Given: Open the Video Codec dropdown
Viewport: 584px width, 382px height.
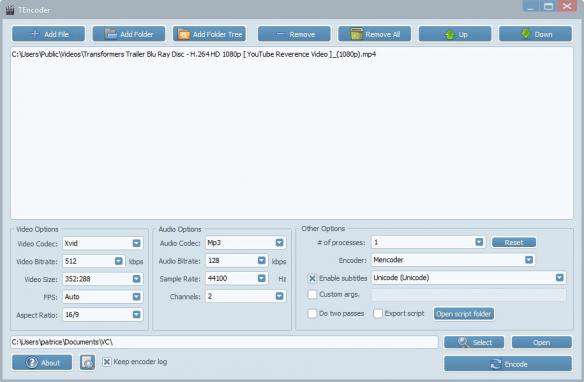Looking at the screenshot, I should click(137, 243).
